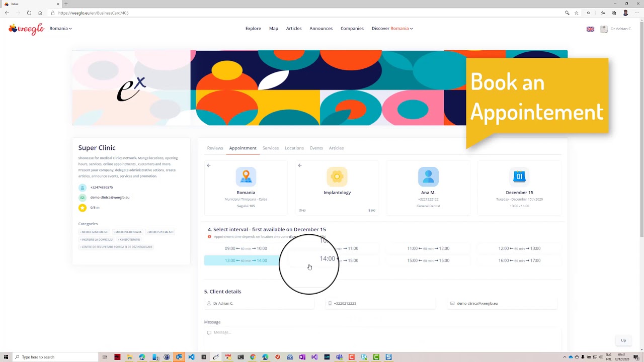Viewport: 644px width, 362px height.
Task: Select the Appointment tab
Action: 243,148
